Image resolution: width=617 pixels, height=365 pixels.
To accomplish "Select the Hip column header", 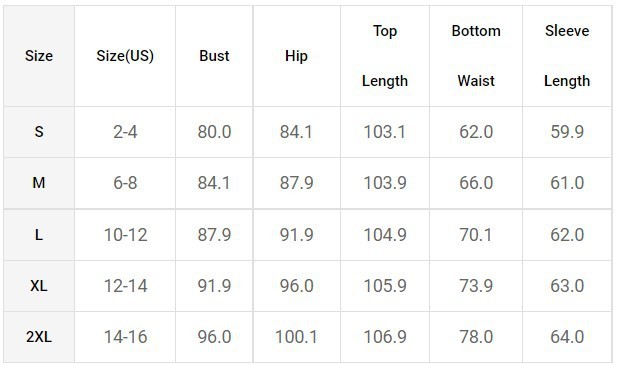I will click(296, 56).
